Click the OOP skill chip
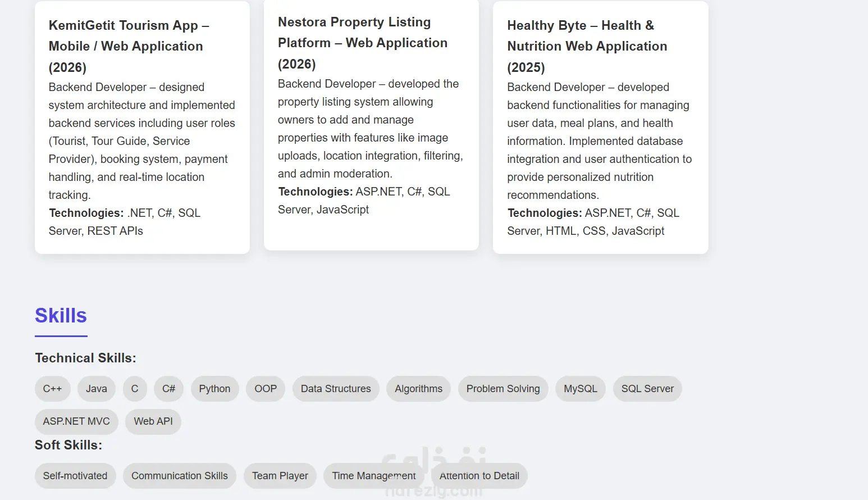 tap(266, 389)
